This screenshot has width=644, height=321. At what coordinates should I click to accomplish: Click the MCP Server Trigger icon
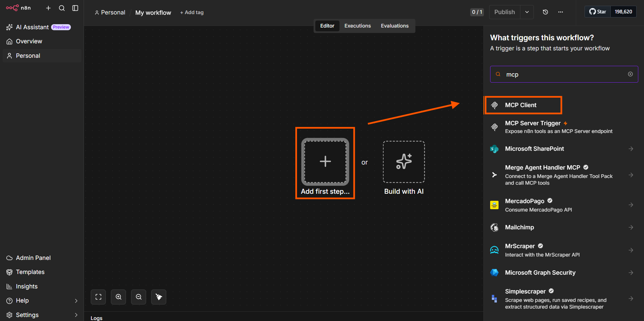point(495,127)
